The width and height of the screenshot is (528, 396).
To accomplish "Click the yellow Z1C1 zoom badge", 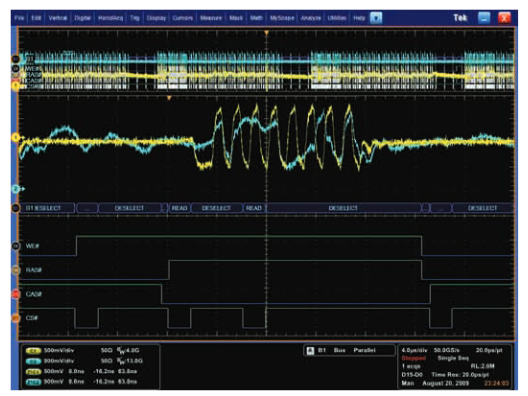I will [33, 371].
